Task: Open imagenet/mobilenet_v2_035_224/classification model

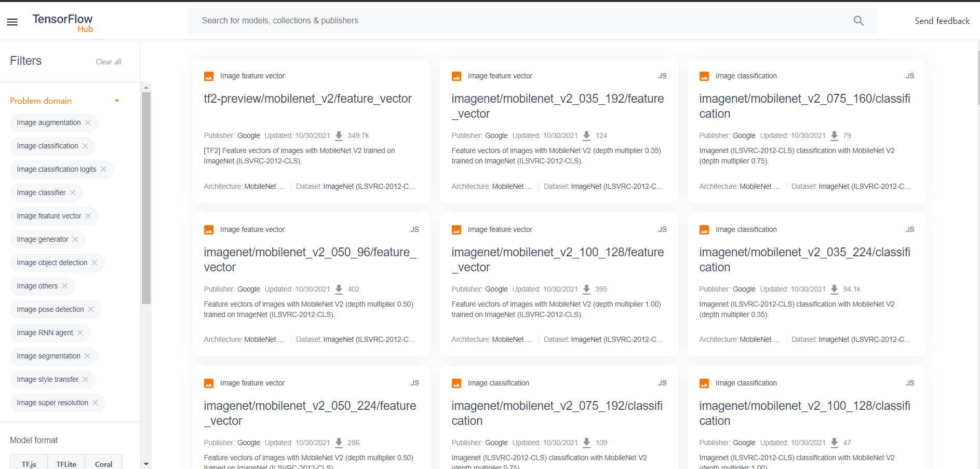Action: click(x=805, y=259)
